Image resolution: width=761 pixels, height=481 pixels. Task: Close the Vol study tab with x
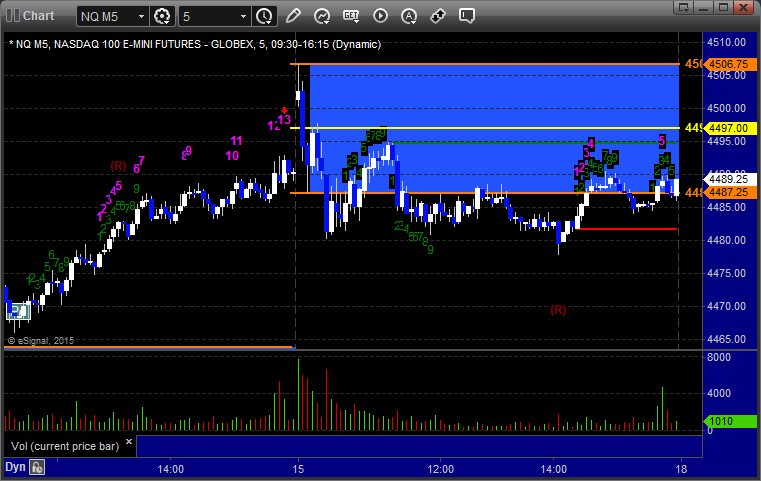coord(129,442)
